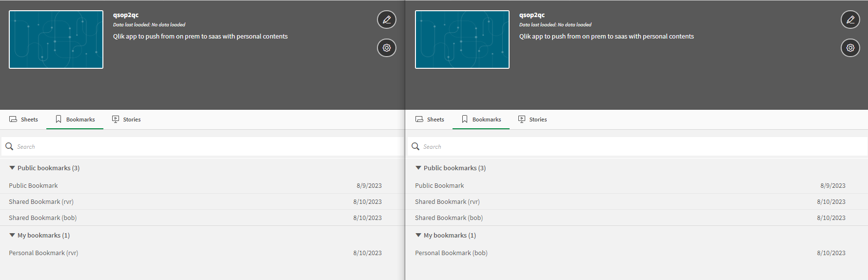Select the Bookmarks tab in right panel

(481, 120)
